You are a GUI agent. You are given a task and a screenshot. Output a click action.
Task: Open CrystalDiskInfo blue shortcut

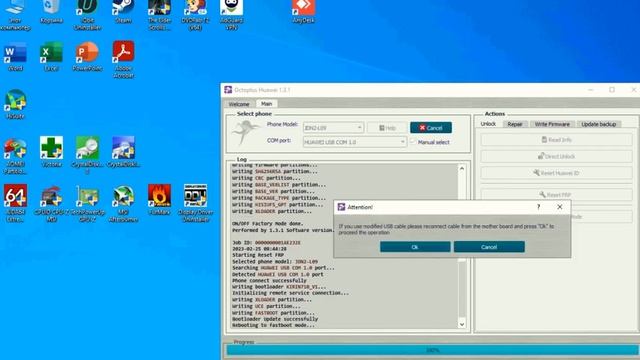(x=123, y=152)
